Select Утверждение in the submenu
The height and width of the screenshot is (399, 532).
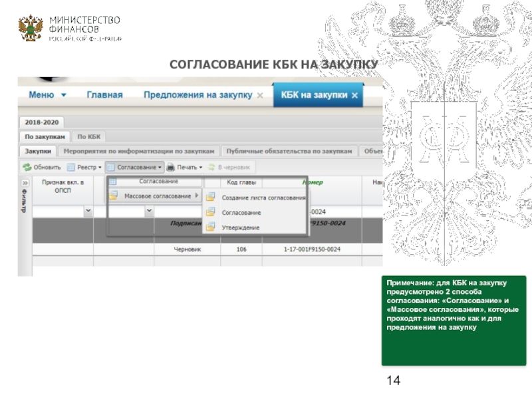[x=255, y=227]
